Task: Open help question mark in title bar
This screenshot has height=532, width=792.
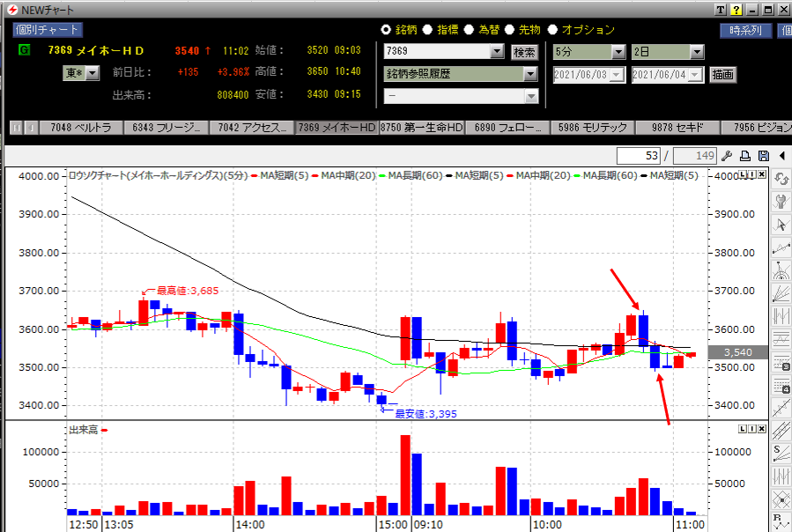Action: coord(736,10)
